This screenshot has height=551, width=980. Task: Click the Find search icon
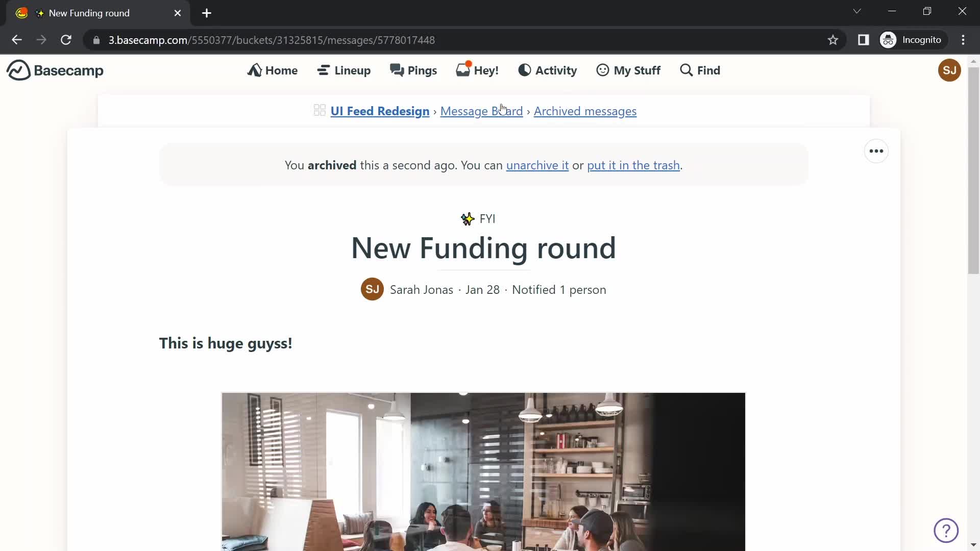click(x=686, y=70)
